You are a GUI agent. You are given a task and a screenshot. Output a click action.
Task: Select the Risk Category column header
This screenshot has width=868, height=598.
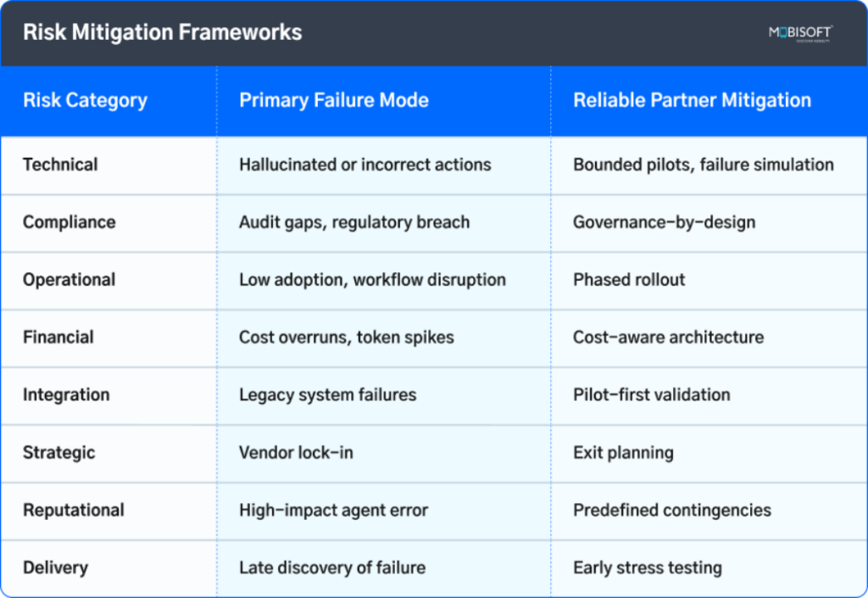click(85, 100)
